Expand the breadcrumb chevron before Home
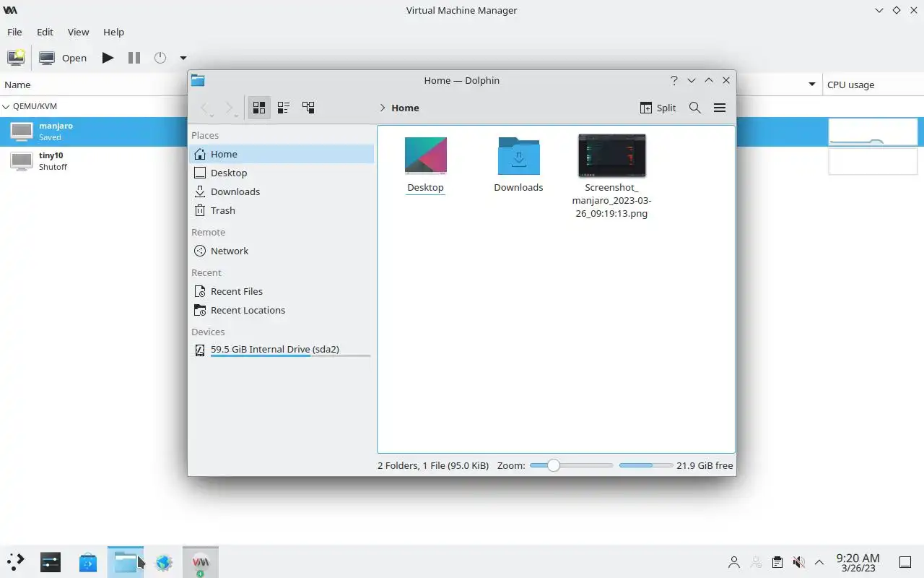 (x=382, y=108)
